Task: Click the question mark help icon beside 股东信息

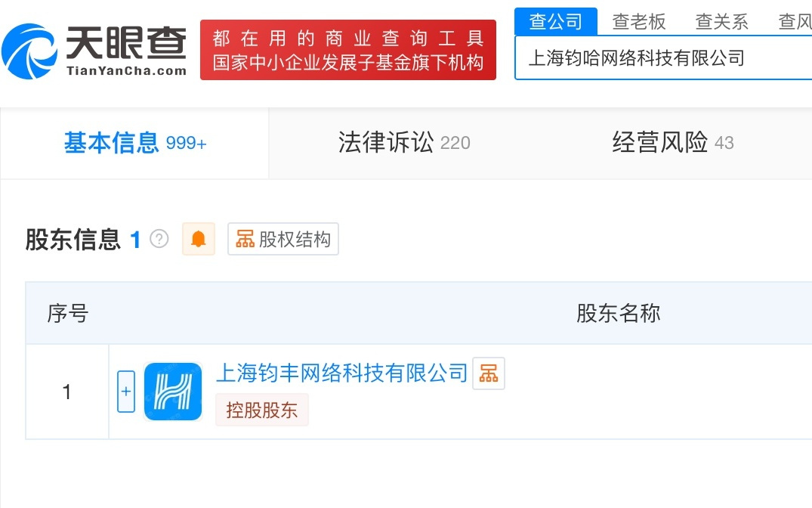Action: (x=159, y=239)
